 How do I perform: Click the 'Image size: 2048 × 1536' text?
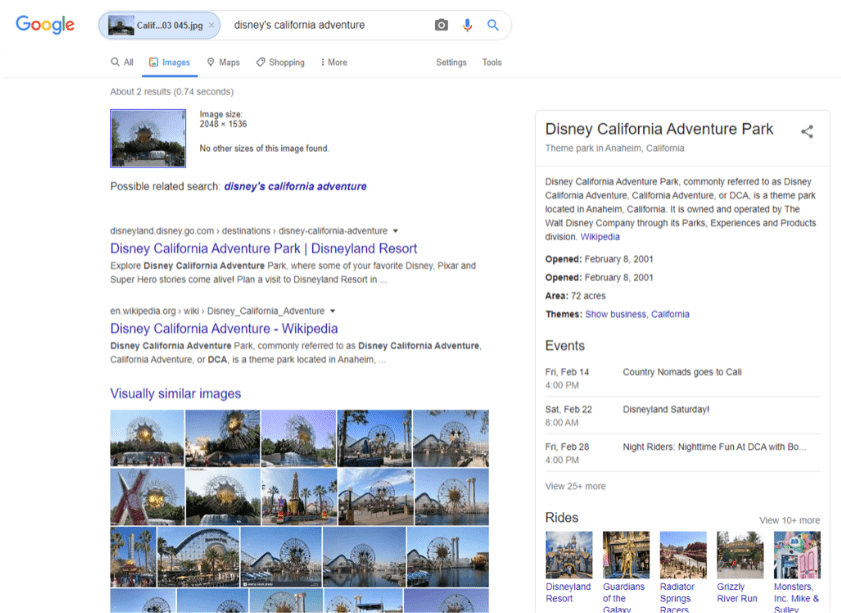point(223,119)
